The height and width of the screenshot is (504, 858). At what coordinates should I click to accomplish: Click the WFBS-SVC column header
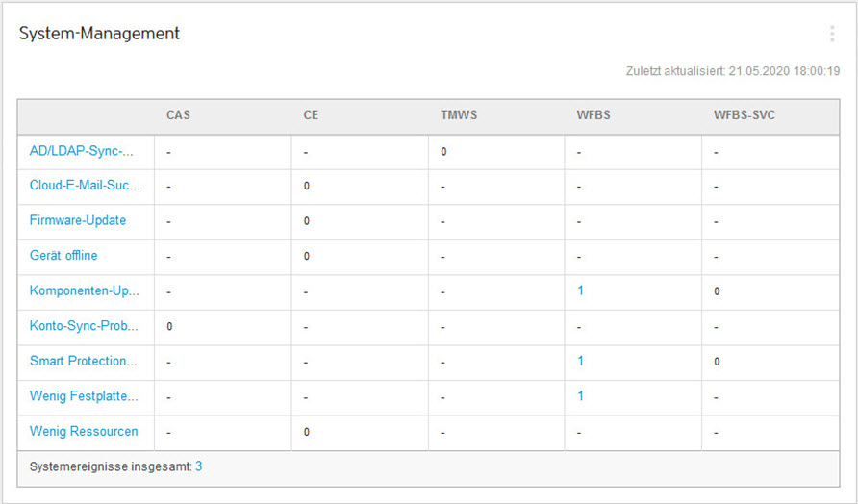[744, 115]
